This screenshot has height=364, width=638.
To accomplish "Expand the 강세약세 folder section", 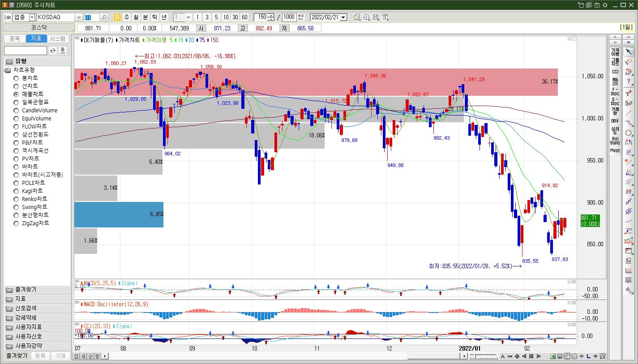I will tap(37, 318).
